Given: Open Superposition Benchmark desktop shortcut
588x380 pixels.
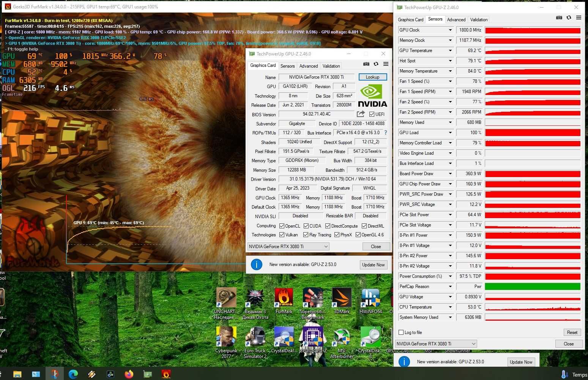Looking at the screenshot, I should tap(312, 303).
